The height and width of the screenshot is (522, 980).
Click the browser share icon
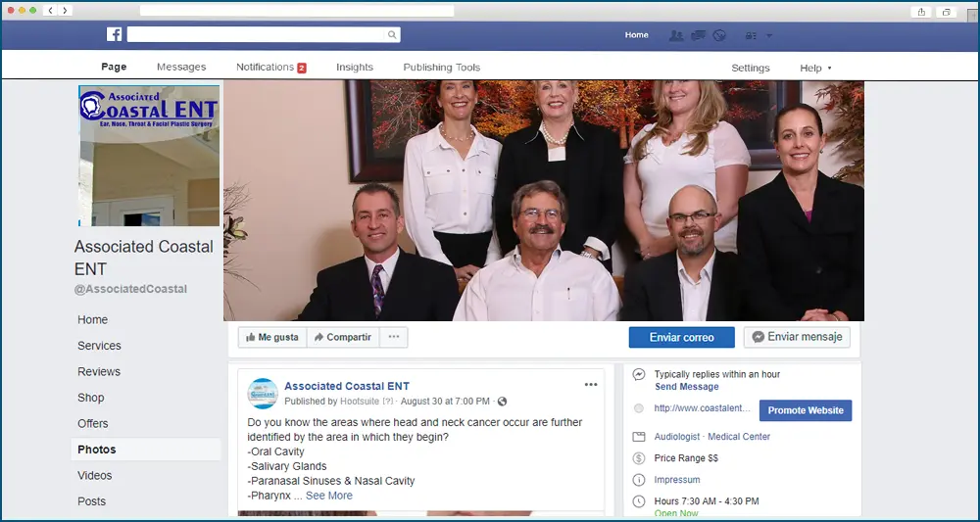[x=921, y=11]
